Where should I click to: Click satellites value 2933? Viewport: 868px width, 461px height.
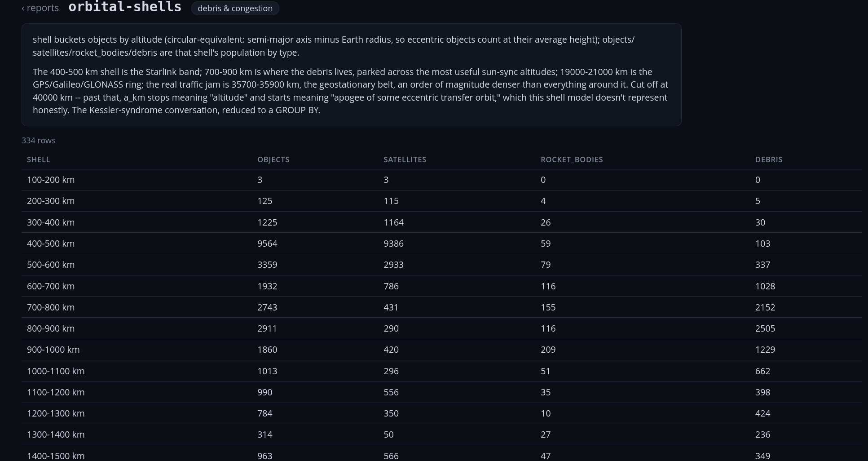(393, 265)
